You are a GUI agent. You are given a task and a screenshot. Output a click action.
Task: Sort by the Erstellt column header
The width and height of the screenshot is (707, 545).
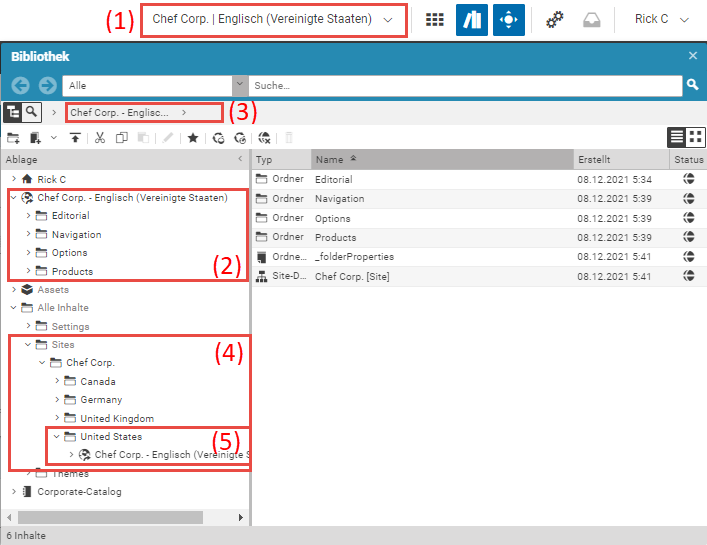coord(620,160)
